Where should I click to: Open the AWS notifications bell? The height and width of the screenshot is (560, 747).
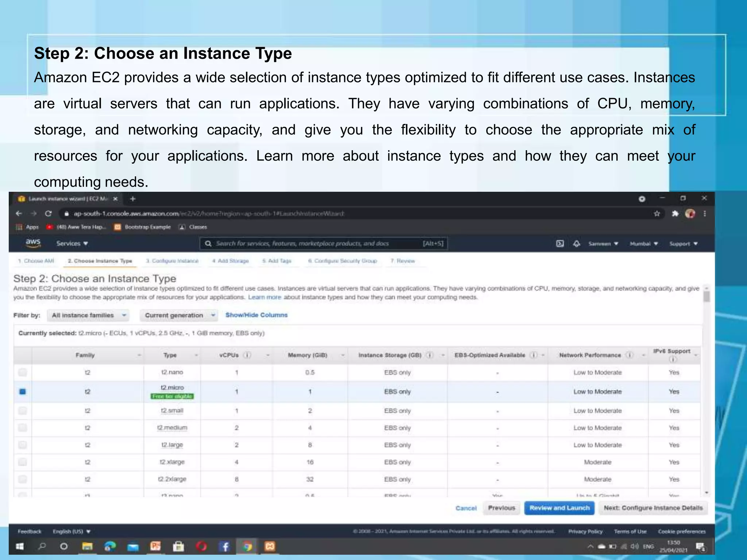point(577,244)
